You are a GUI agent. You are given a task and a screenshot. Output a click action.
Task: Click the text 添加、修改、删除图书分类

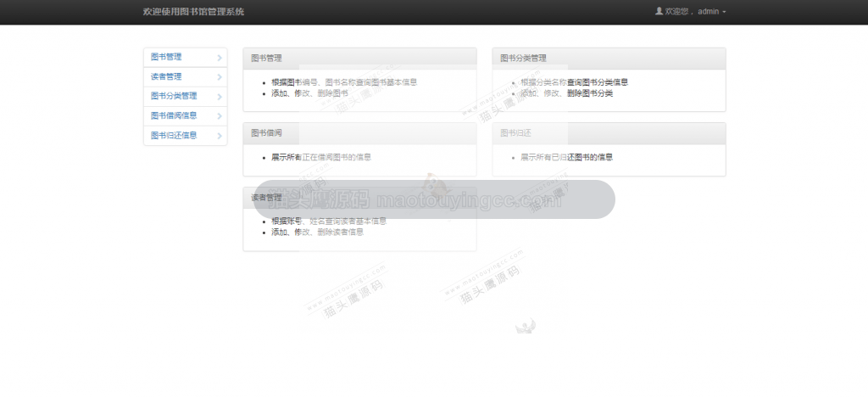566,93
